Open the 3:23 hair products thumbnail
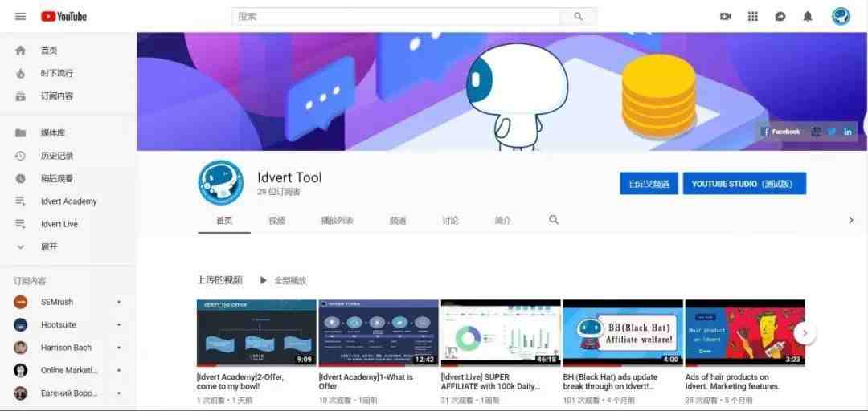The image size is (868, 411). [744, 333]
